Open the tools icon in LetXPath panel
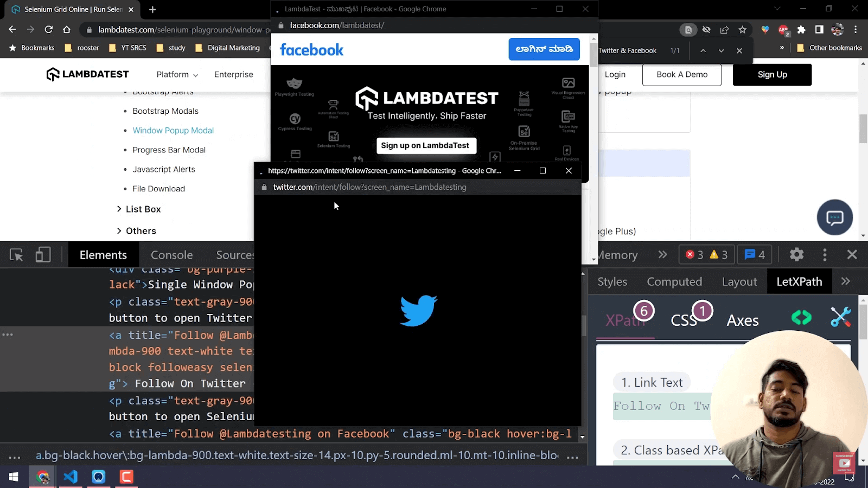 point(840,317)
